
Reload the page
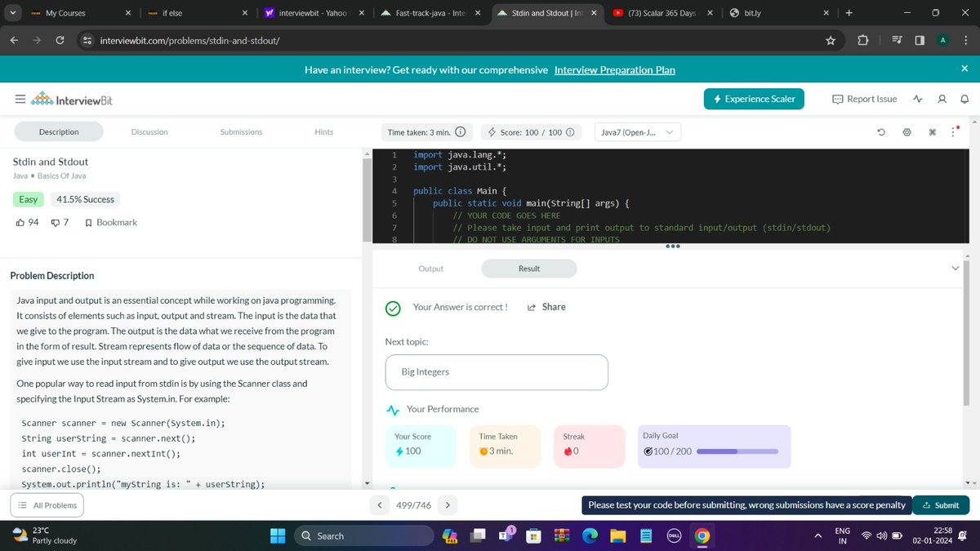point(60,41)
